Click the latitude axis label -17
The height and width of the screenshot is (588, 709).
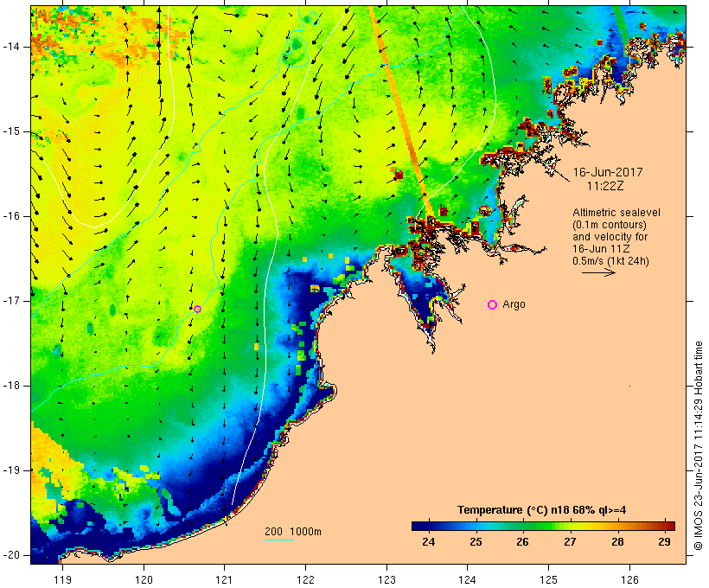click(x=11, y=301)
